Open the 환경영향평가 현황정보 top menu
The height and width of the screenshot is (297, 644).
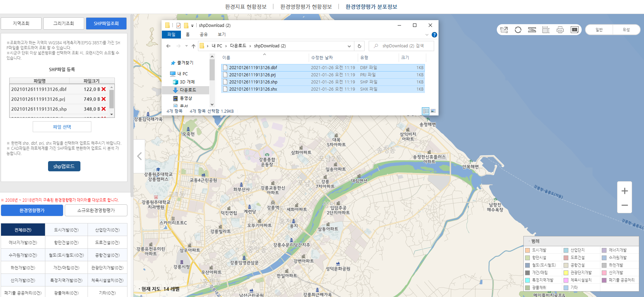tap(306, 7)
